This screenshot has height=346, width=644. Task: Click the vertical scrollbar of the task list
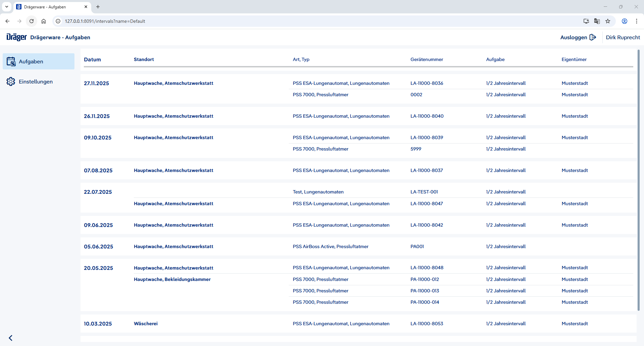click(638, 180)
